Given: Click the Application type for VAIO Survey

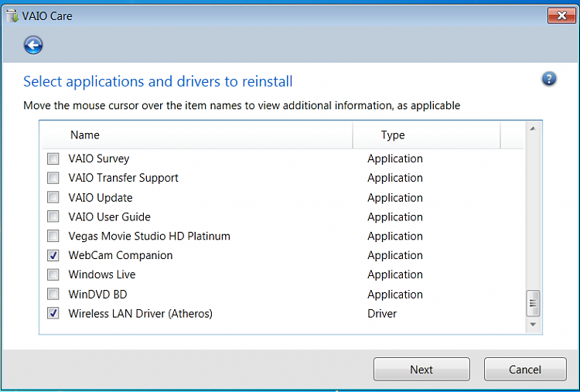Looking at the screenshot, I should [x=394, y=159].
